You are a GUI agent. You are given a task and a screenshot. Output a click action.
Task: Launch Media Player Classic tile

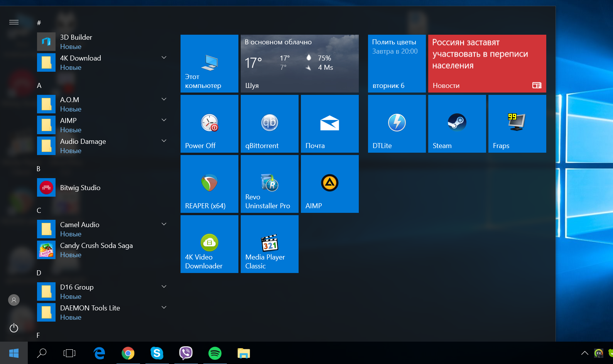click(x=269, y=244)
